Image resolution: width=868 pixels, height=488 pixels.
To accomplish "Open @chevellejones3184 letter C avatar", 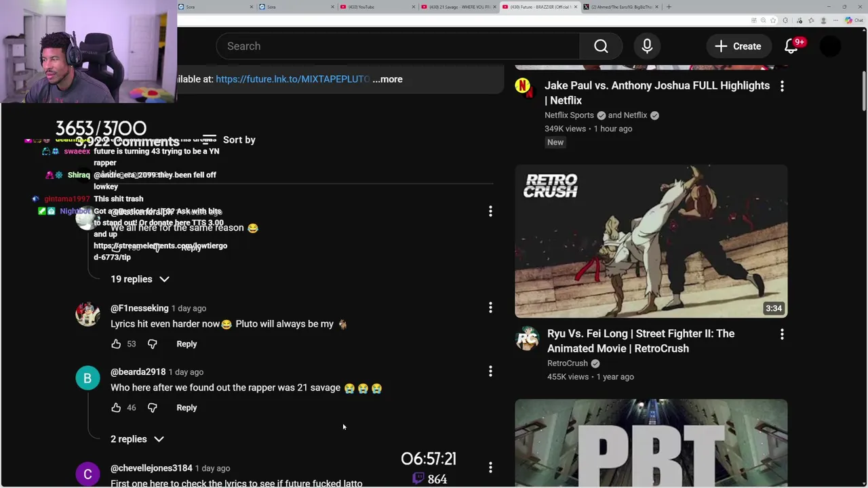I will click(87, 474).
